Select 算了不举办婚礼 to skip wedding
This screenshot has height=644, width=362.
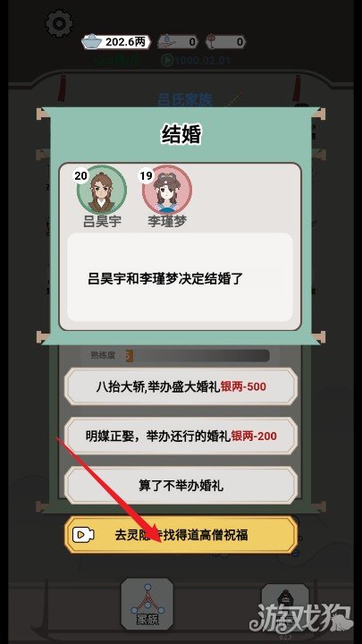(x=181, y=486)
